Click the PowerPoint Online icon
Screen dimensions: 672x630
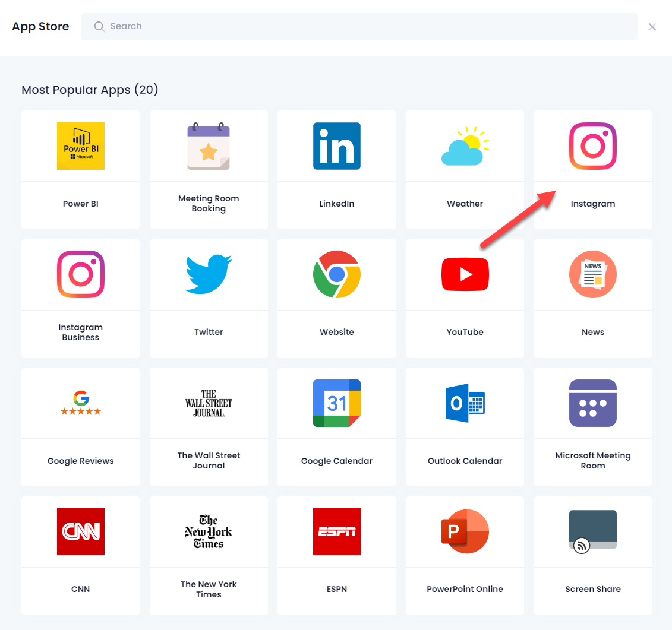point(465,531)
